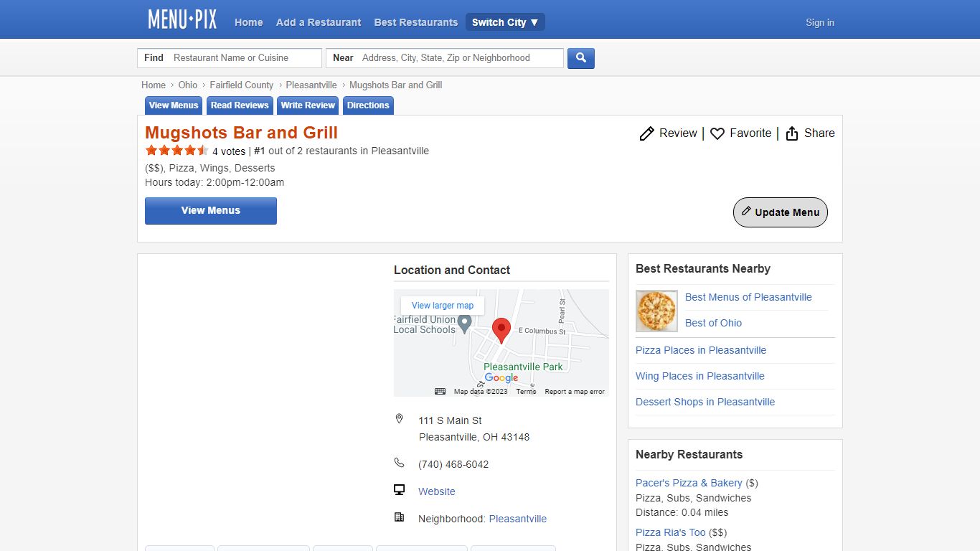The image size is (980, 551).
Task: Click the Favorite text link
Action: click(x=750, y=133)
